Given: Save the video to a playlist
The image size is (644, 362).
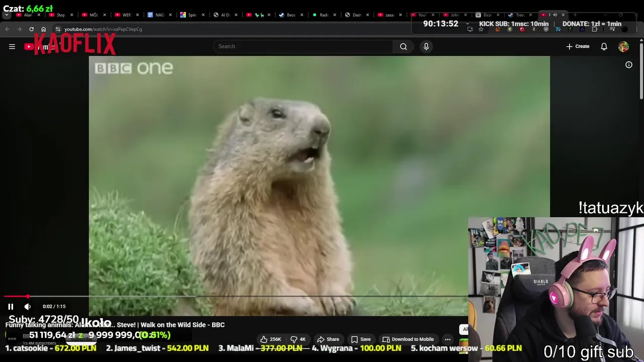Looking at the screenshot, I should (361, 339).
